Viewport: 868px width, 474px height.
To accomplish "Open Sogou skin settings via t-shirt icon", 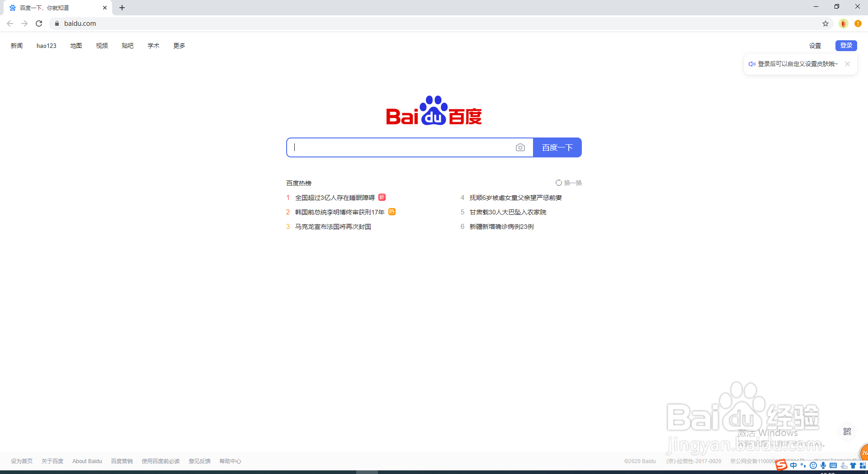I will 853,465.
